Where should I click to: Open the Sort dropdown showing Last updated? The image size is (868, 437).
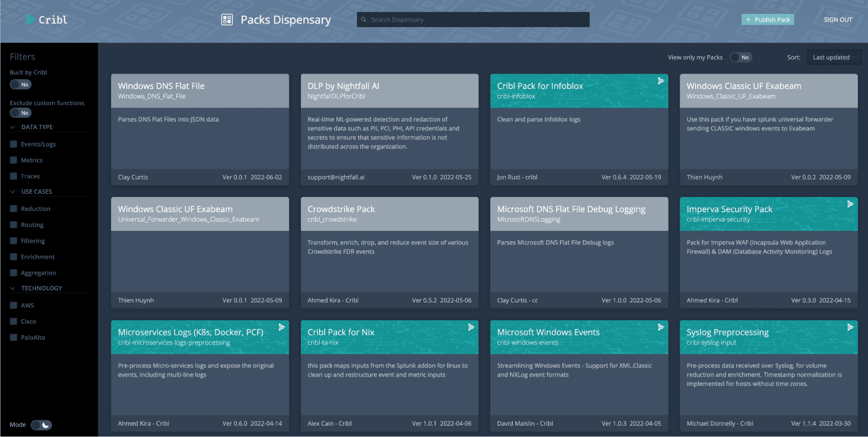click(834, 57)
